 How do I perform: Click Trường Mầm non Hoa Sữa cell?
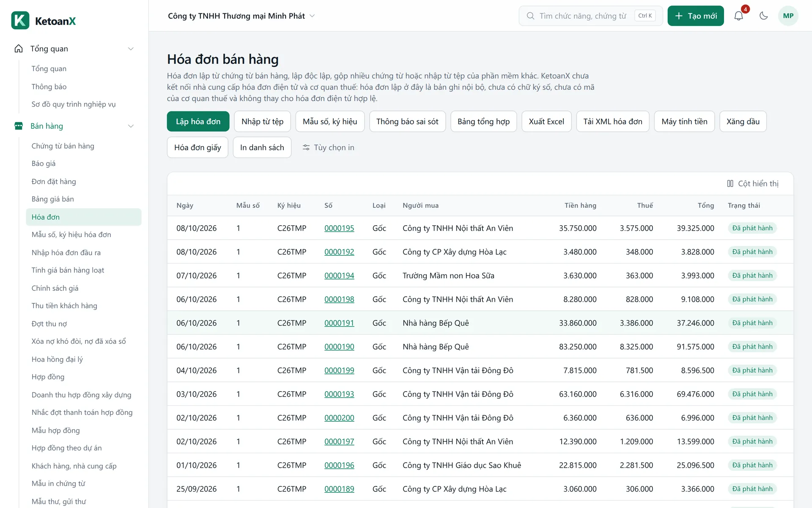click(x=448, y=276)
